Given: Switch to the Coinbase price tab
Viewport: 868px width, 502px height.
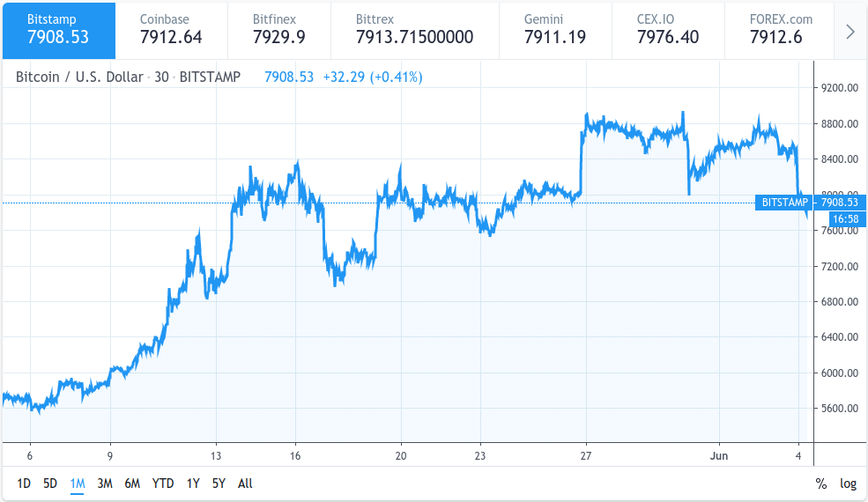Looking at the screenshot, I should pos(171,30).
